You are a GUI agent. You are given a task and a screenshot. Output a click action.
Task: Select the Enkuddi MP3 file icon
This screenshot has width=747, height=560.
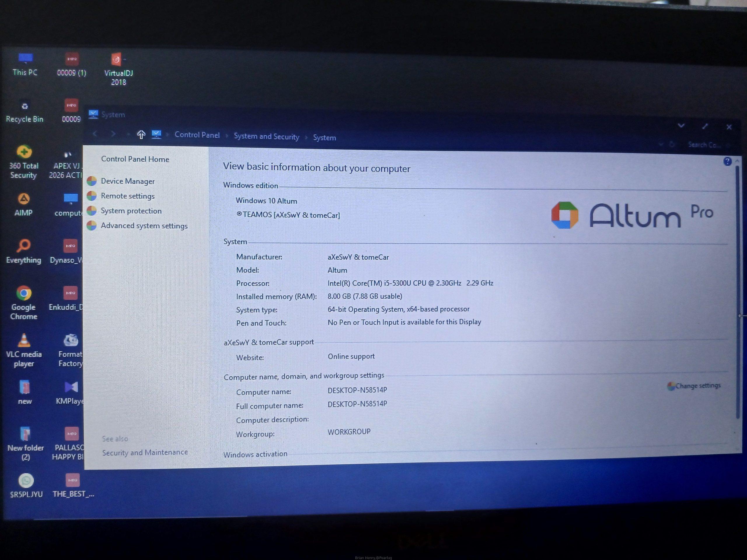pyautogui.click(x=66, y=298)
